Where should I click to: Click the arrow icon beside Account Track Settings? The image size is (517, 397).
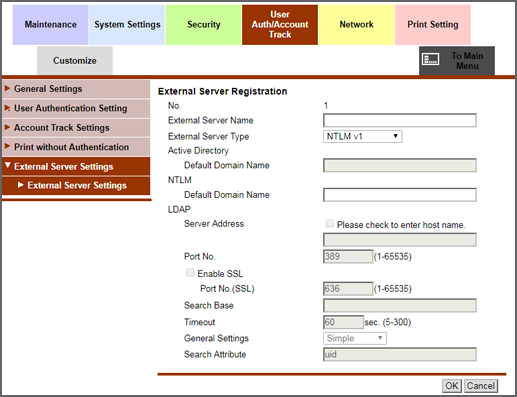[7, 127]
